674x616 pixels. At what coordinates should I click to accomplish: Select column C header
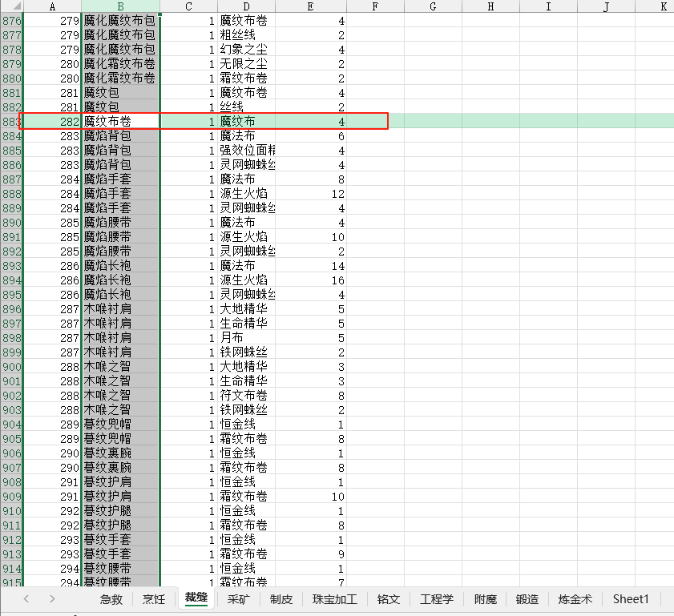pos(188,6)
